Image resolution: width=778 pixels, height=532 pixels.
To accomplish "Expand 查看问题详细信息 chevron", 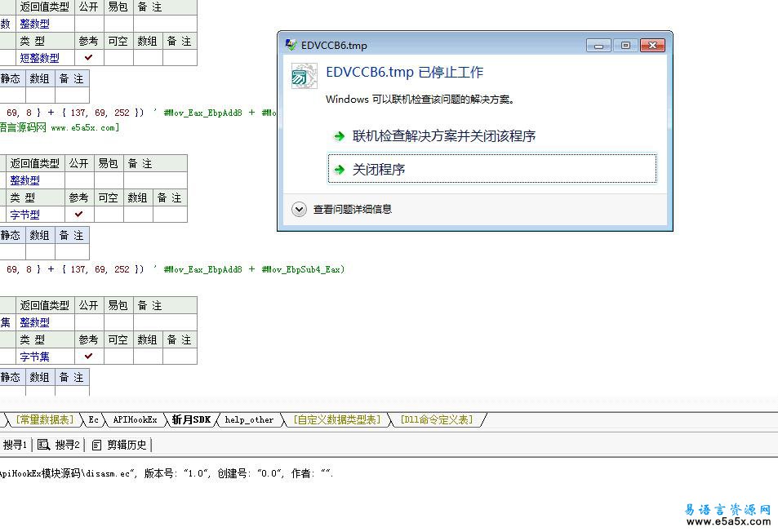I will 299,209.
